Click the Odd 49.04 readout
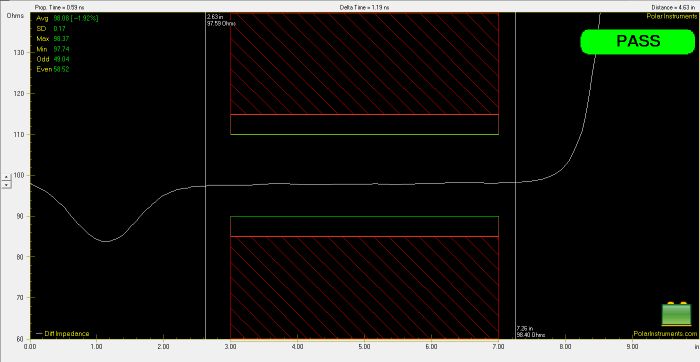The height and width of the screenshot is (362, 700). coord(53,59)
